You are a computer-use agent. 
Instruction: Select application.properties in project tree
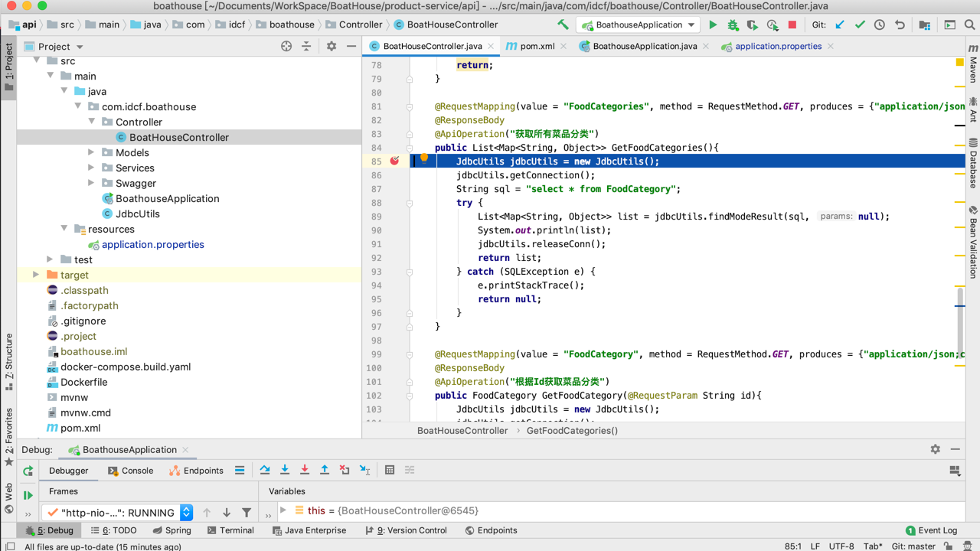click(152, 244)
